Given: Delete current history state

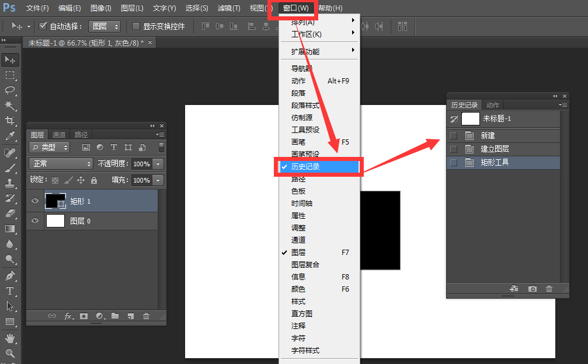Looking at the screenshot, I should click(x=549, y=289).
